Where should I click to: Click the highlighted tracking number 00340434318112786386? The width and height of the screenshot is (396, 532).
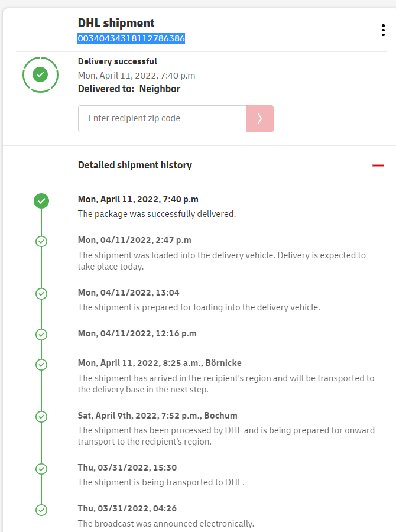(131, 38)
